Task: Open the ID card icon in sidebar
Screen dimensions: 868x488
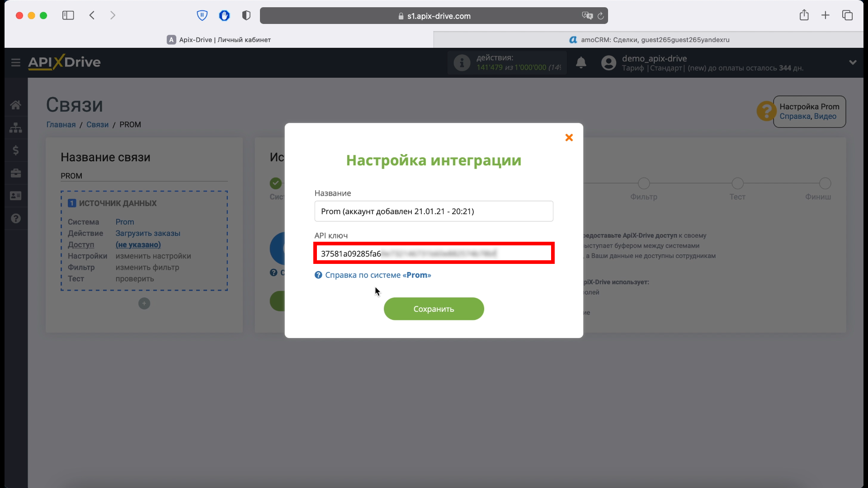Action: click(x=16, y=196)
